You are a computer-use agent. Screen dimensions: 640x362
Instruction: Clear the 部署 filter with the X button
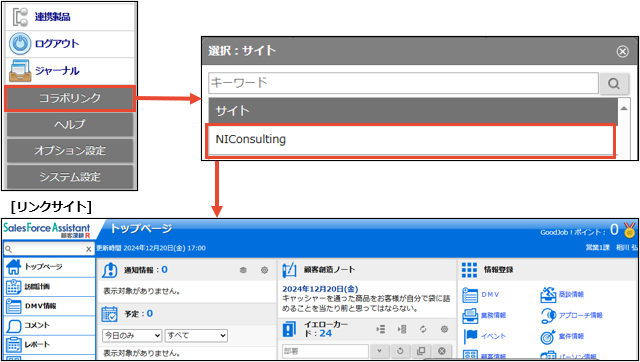point(442,351)
